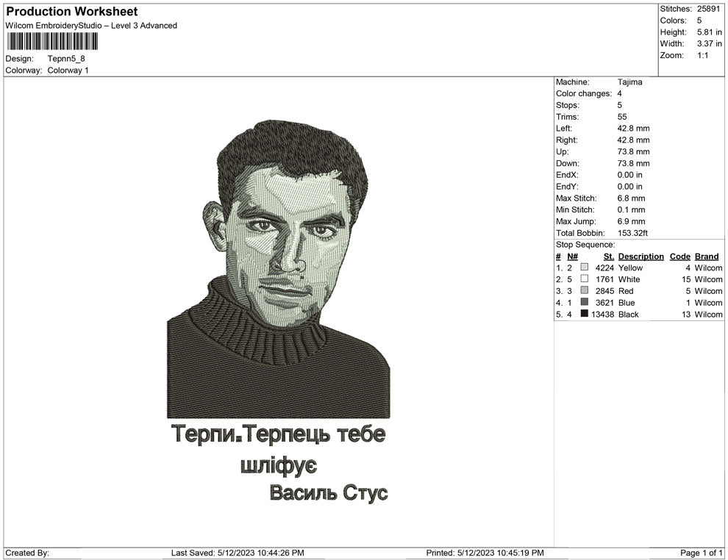Click the design name 'Tepnn5_8'
This screenshot has width=728, height=560.
click(x=66, y=59)
